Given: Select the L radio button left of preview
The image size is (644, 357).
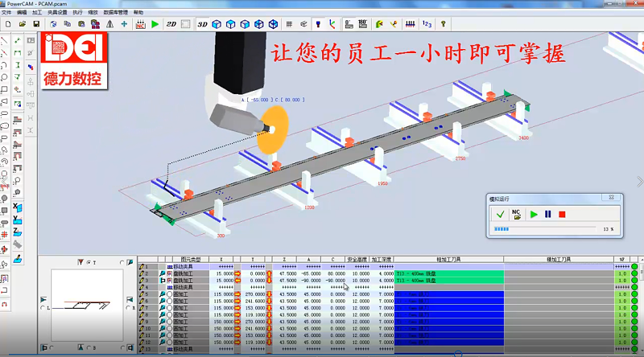Looking at the screenshot, I should (x=42, y=307).
